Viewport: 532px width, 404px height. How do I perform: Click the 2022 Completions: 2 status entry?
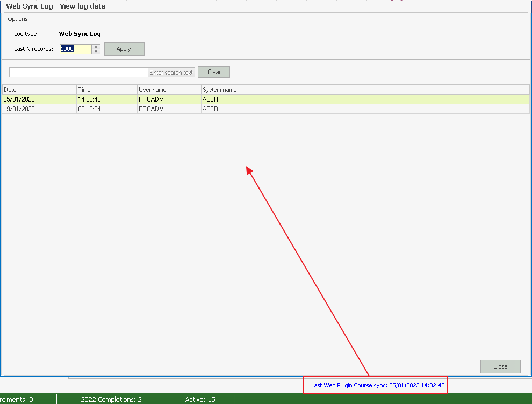[x=111, y=399]
